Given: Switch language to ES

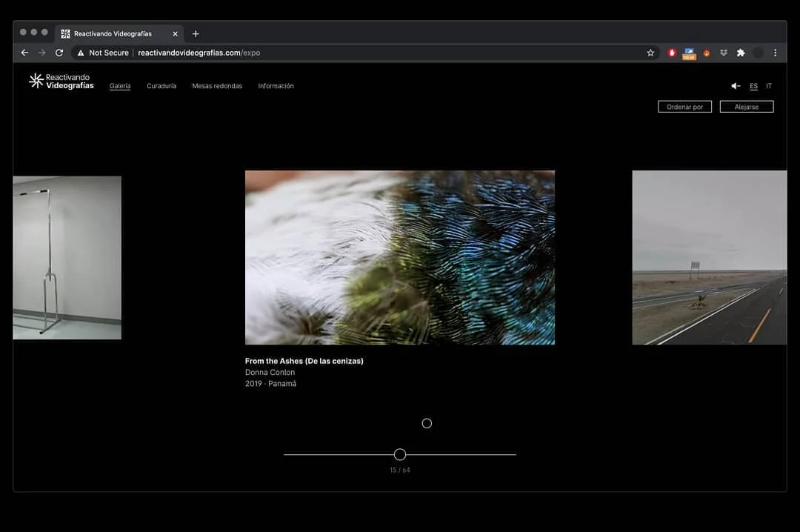Looking at the screenshot, I should click(753, 86).
